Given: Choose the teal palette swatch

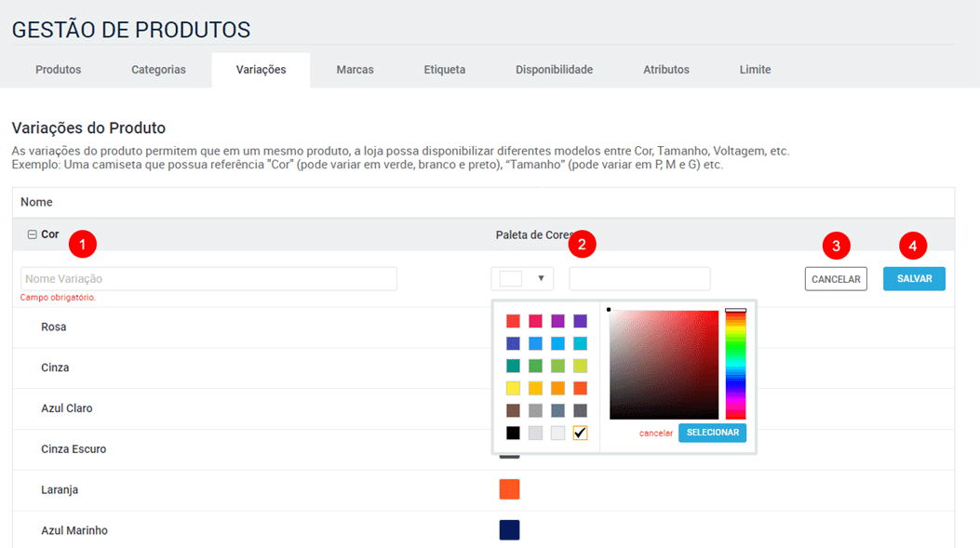Looking at the screenshot, I should 513,367.
